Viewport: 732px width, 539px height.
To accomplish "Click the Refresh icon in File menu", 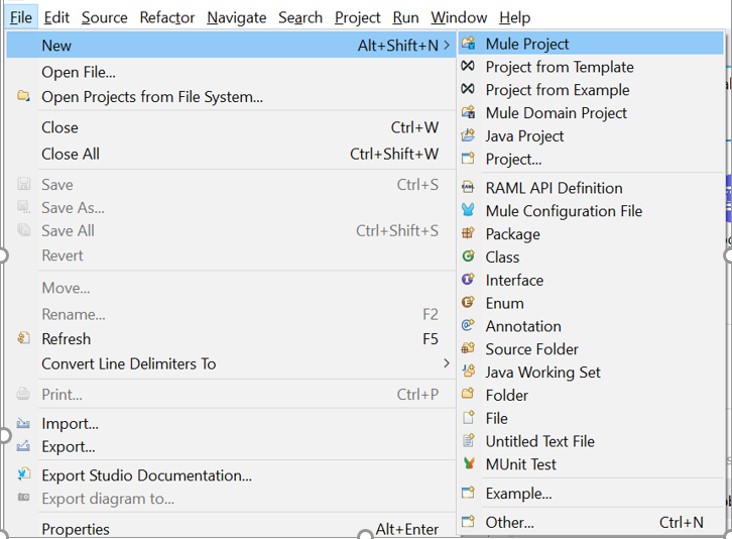I will (x=23, y=339).
